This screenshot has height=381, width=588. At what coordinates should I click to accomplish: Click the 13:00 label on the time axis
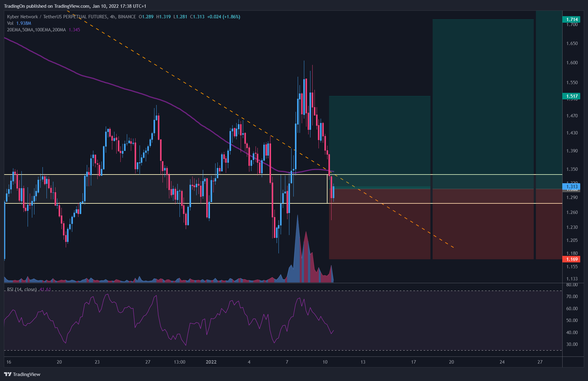click(x=180, y=362)
